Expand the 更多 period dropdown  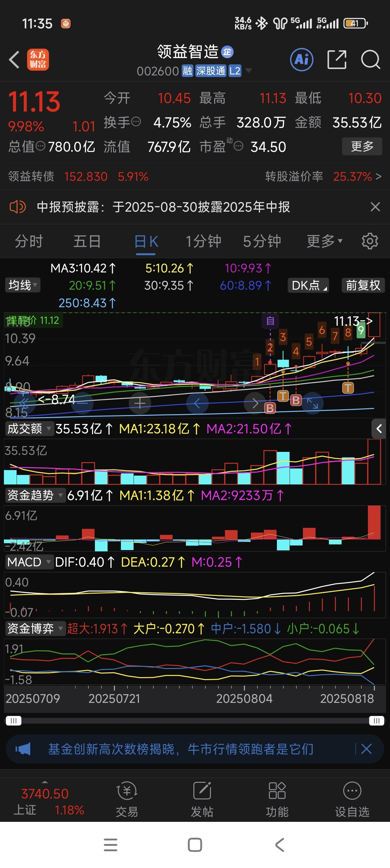pos(324,241)
